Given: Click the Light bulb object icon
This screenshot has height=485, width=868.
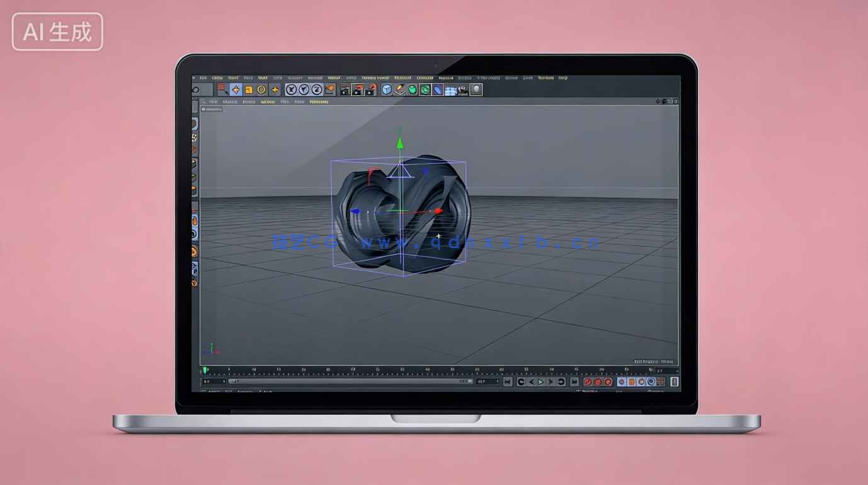Looking at the screenshot, I should click(x=476, y=89).
